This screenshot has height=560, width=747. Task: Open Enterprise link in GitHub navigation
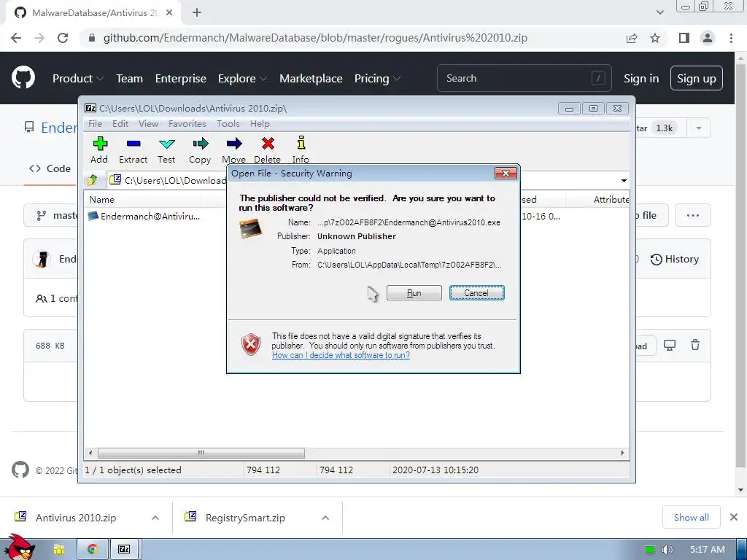click(181, 79)
